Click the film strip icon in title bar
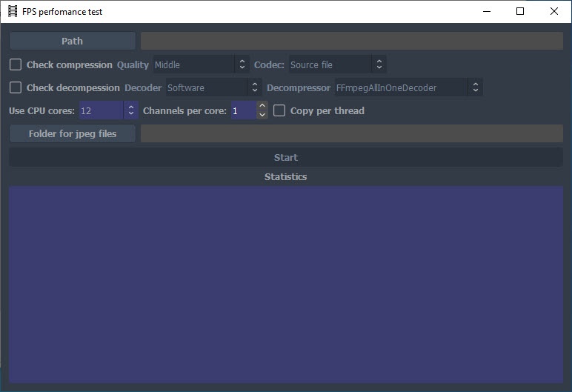 13,11
